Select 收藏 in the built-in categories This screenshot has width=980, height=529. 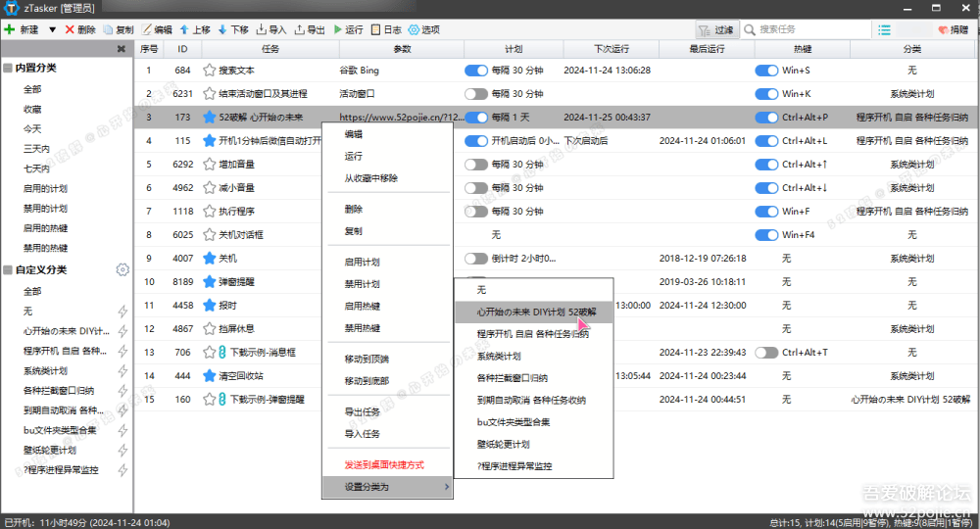[32, 110]
